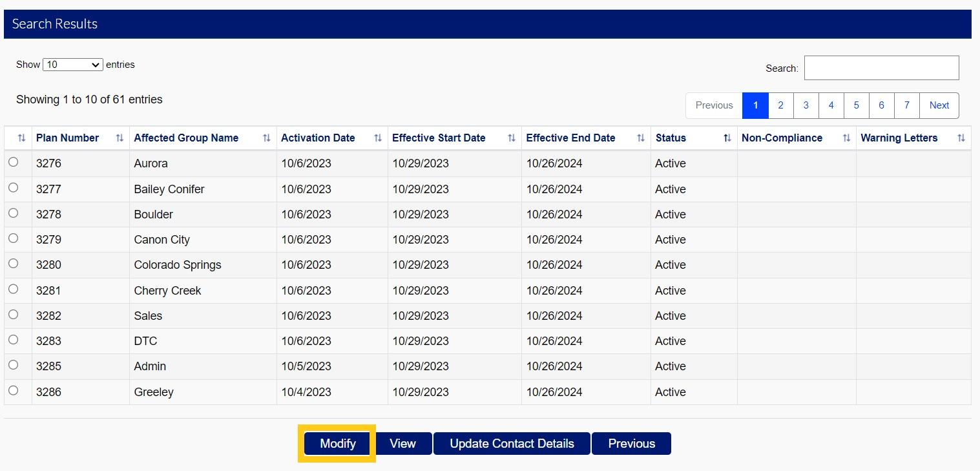
Task: Select the Greeley plan 3286 radio button
Action: click(14, 391)
